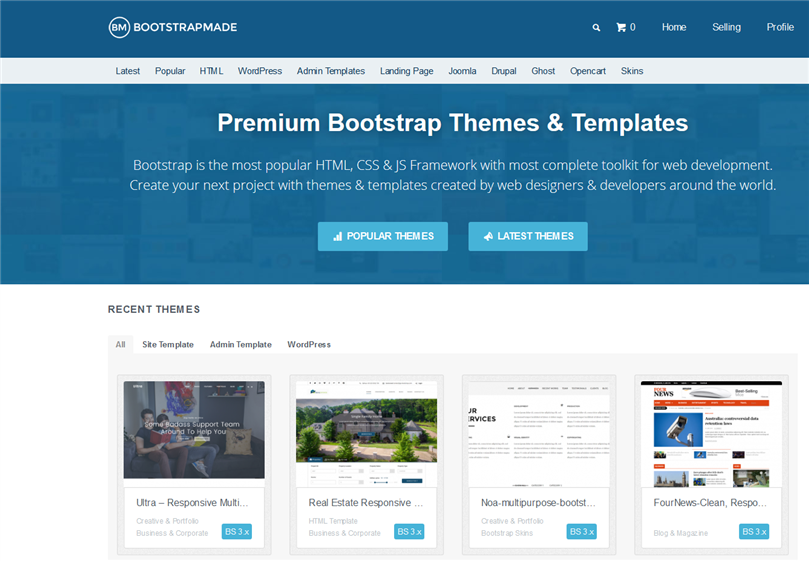The height and width of the screenshot is (561, 809).
Task: Click Bootstrap Skins under Noa theme
Action: point(507,533)
